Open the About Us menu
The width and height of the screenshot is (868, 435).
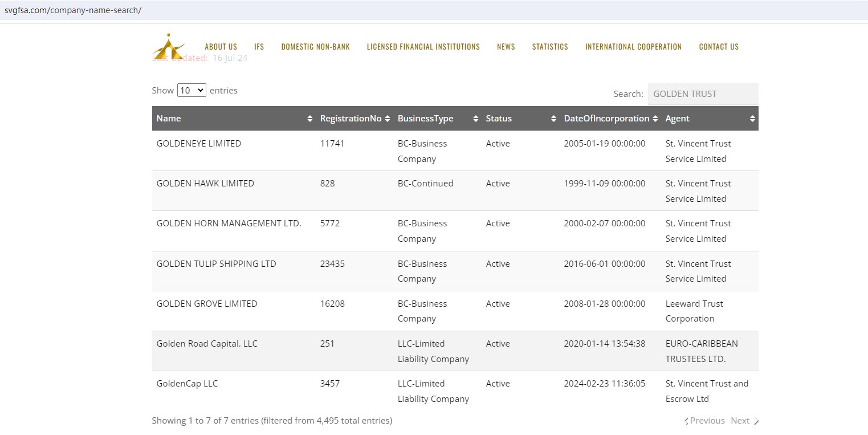221,47
